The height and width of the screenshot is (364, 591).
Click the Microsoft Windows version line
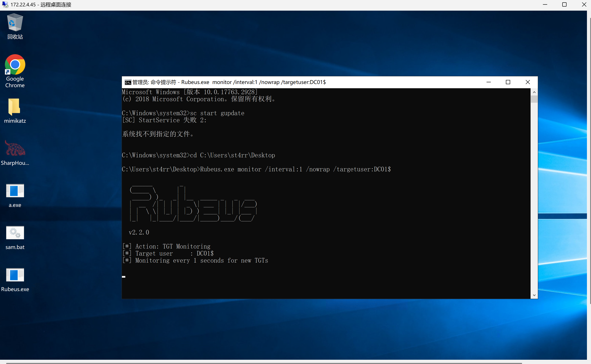(190, 92)
